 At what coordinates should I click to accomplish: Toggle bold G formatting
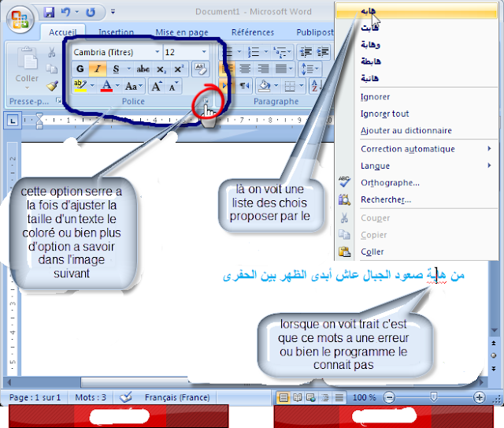(80, 69)
